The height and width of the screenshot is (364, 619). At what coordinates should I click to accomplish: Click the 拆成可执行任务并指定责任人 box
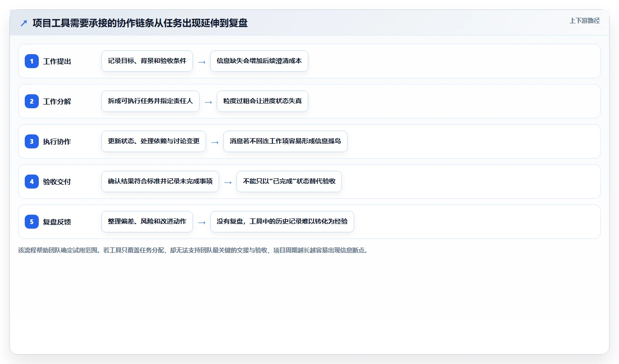point(150,101)
